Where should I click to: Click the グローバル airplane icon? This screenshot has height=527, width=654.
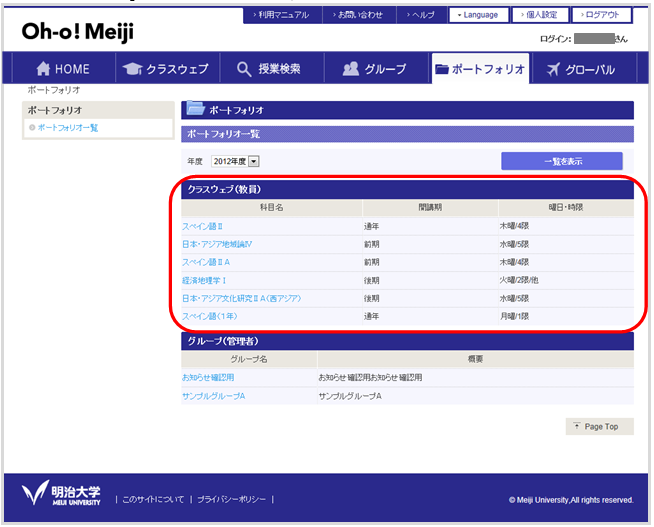tap(553, 69)
